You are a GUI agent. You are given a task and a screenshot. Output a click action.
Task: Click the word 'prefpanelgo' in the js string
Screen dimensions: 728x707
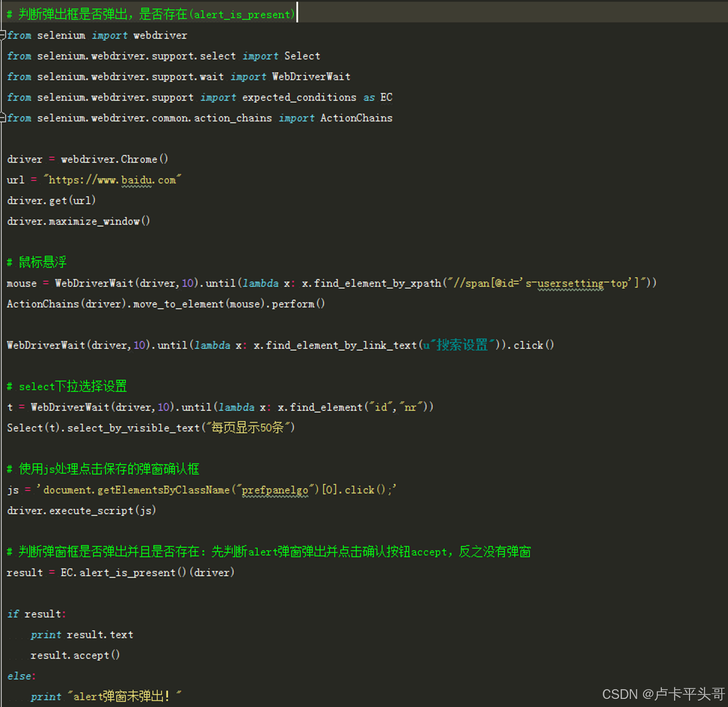coord(275,491)
